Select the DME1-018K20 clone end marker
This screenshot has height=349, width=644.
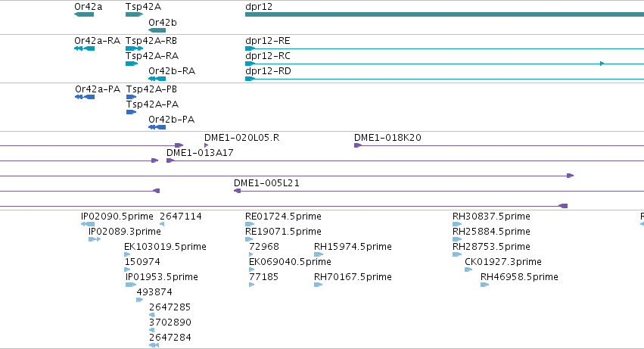(x=358, y=145)
